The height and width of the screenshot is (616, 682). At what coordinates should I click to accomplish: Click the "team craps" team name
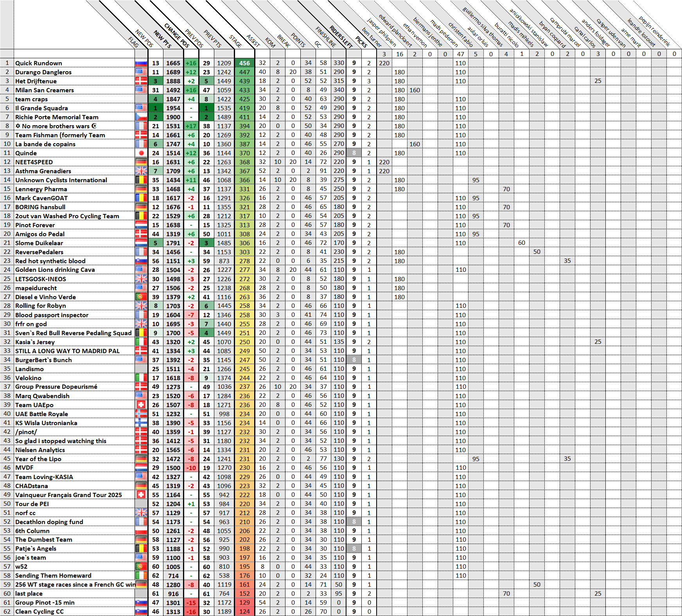click(31, 99)
